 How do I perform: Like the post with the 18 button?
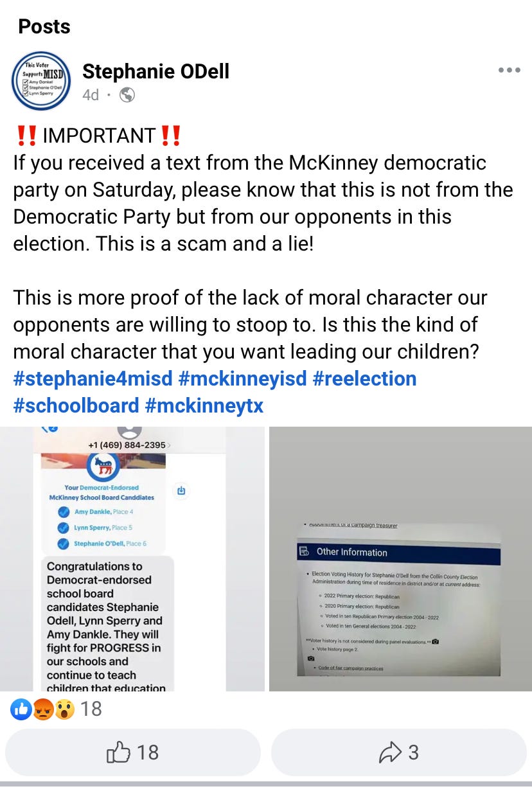point(133,752)
